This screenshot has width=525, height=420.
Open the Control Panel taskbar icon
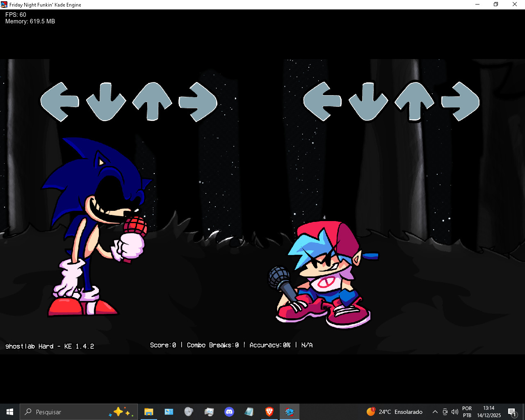(169, 412)
